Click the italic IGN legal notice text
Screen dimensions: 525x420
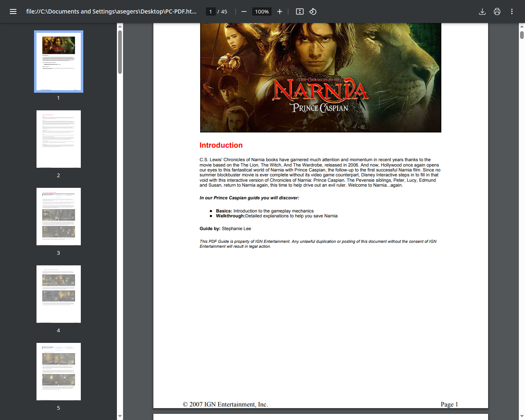(x=318, y=244)
